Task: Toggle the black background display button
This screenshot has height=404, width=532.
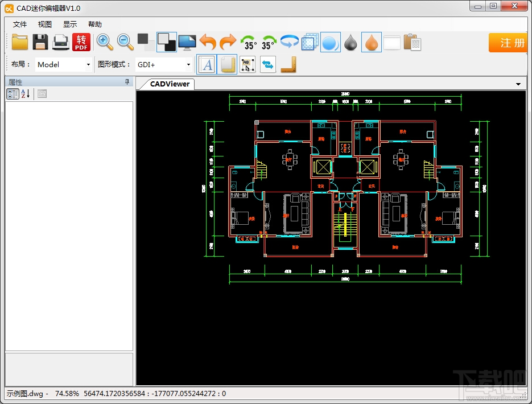Action: [x=167, y=42]
